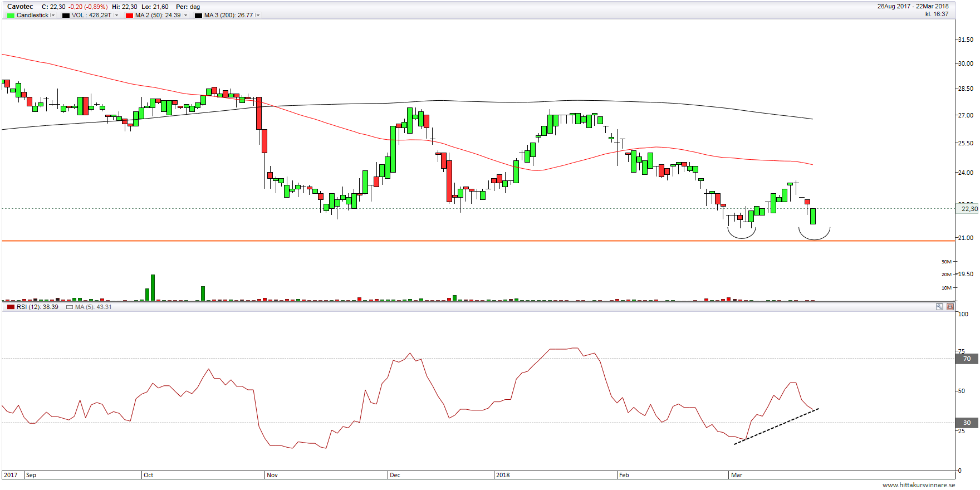Click the black VOL legend color box
The image size is (980, 490).
pyautogui.click(x=66, y=16)
